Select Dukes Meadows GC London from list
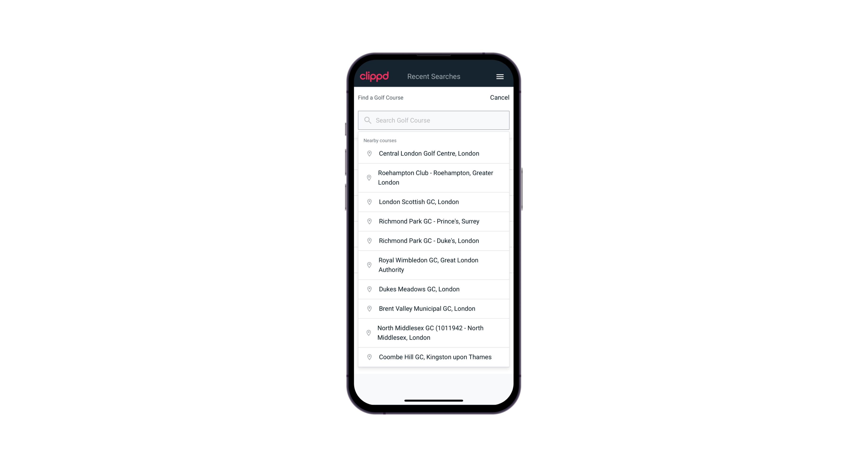 (434, 289)
